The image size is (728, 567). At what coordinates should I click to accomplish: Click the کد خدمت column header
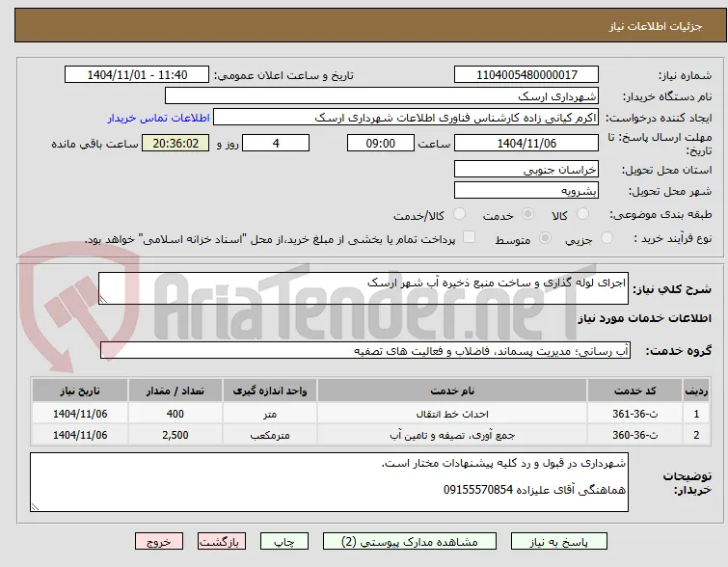click(634, 391)
